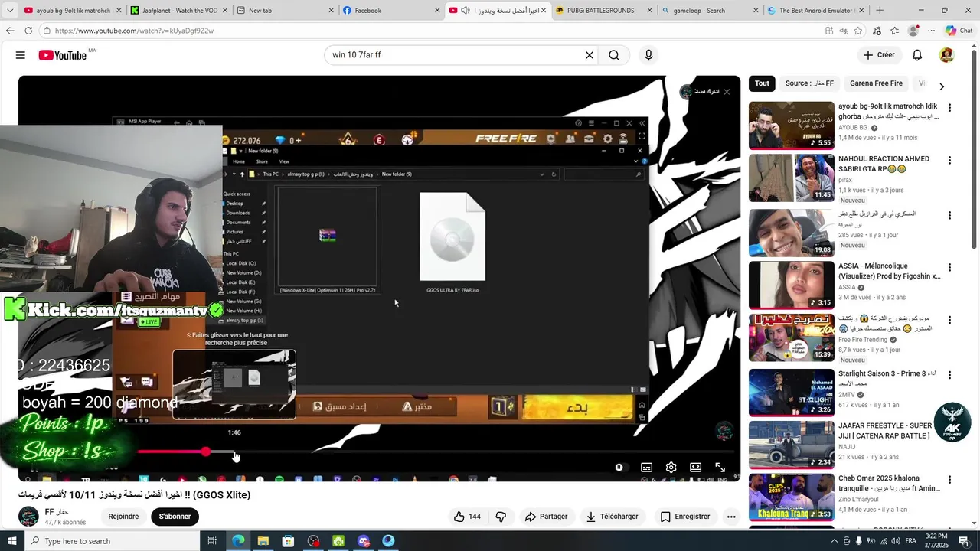Enter fullscreen in the video player
This screenshot has height=551, width=980.
click(720, 468)
